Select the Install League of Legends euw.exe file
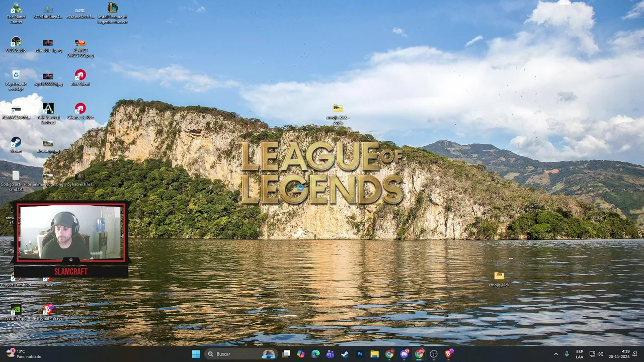 (x=113, y=14)
